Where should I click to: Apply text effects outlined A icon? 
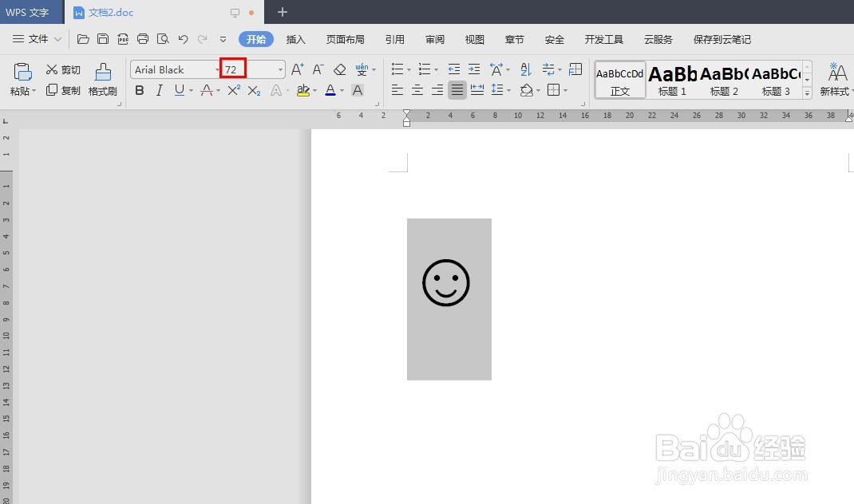[276, 90]
